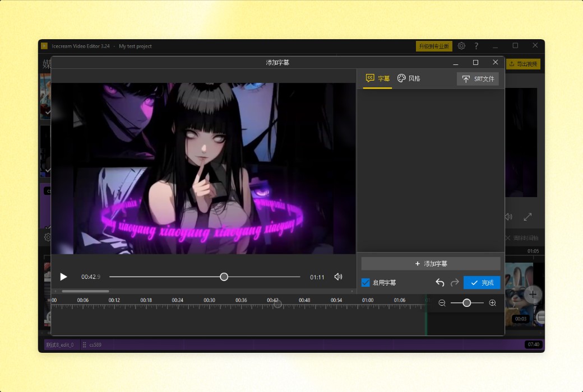
Task: Open the settings gear in the top toolbar
Action: pyautogui.click(x=461, y=45)
